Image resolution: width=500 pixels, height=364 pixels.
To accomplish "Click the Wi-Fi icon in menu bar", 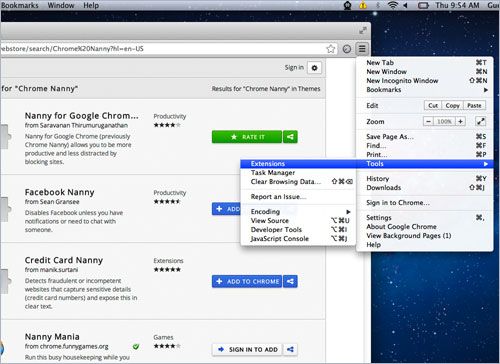I will (x=393, y=5).
